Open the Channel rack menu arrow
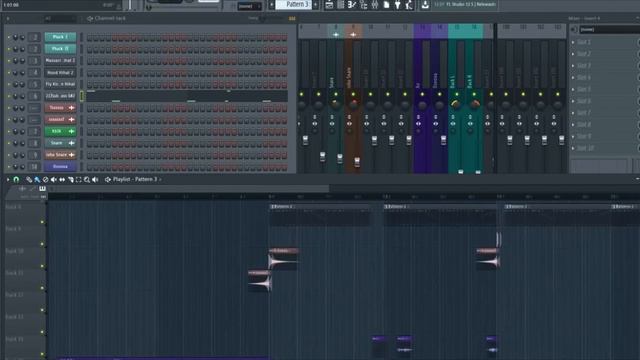Viewport: 640px width, 360px height. coord(8,18)
